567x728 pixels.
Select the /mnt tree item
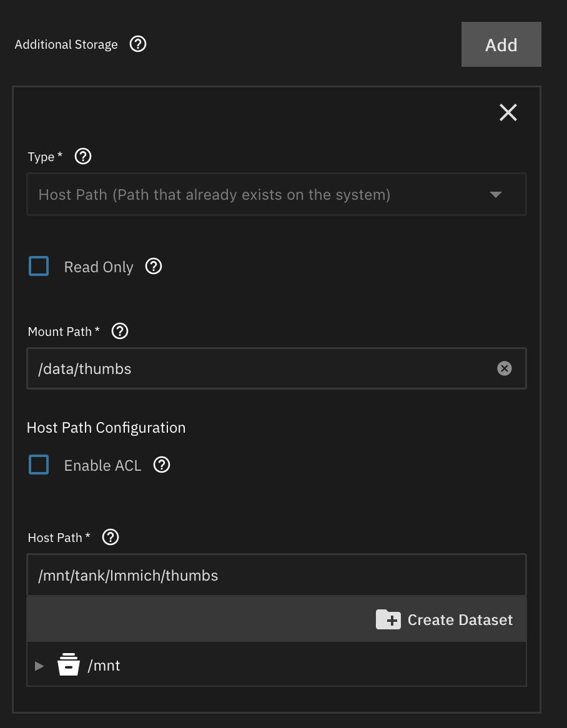coord(104,665)
